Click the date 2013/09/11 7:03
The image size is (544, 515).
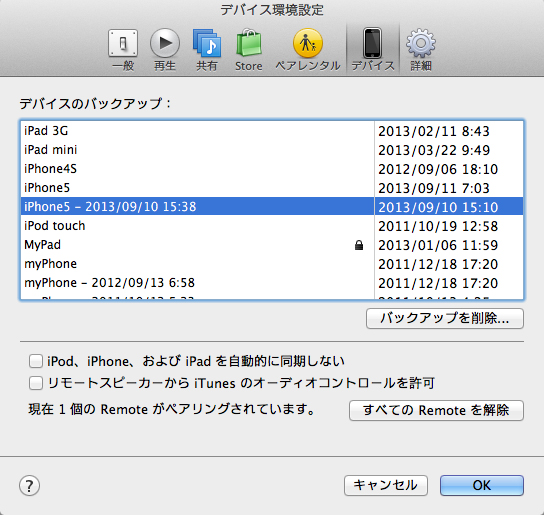[x=434, y=188]
